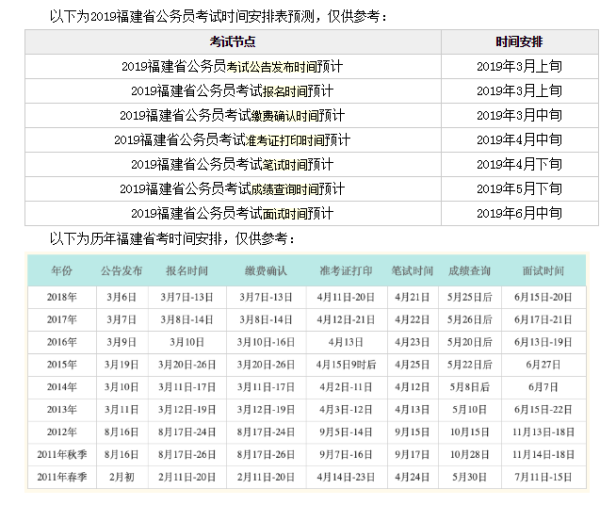Click the 5月25日后 score query cell

(469, 297)
